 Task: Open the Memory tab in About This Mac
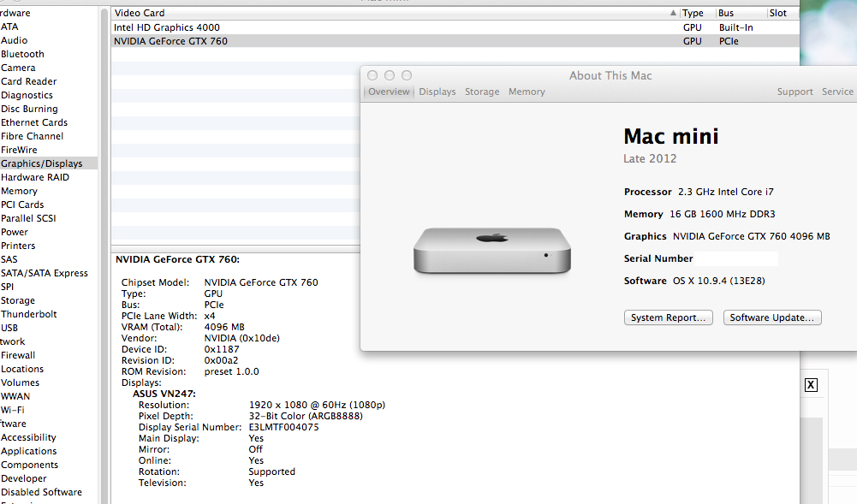tap(527, 92)
